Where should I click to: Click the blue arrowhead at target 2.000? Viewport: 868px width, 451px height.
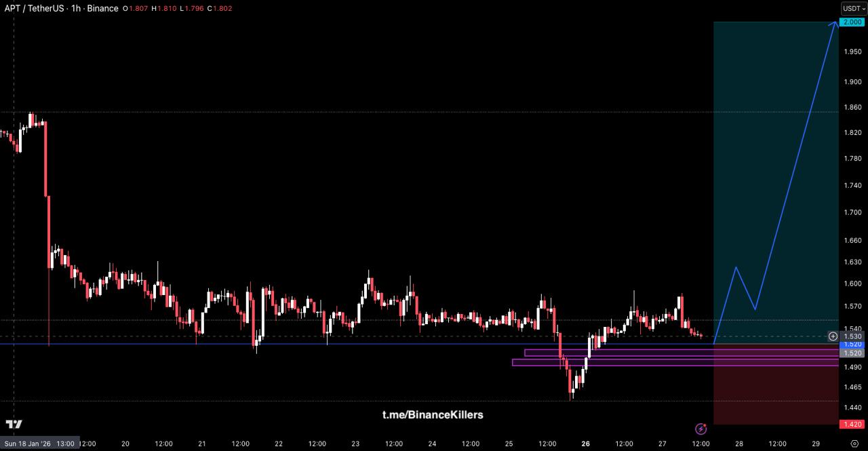(833, 24)
